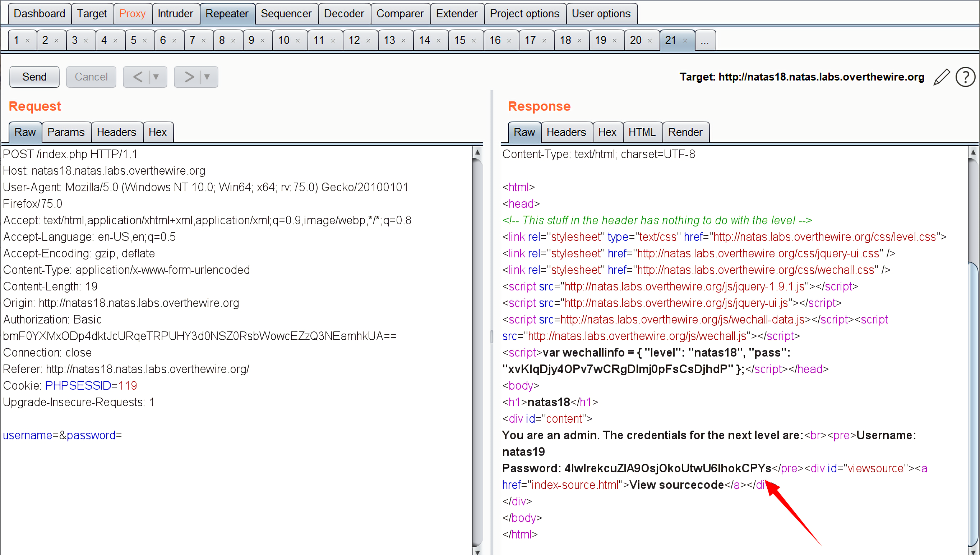The image size is (980, 555).
Task: Select request Raw tab
Action: pos(25,132)
